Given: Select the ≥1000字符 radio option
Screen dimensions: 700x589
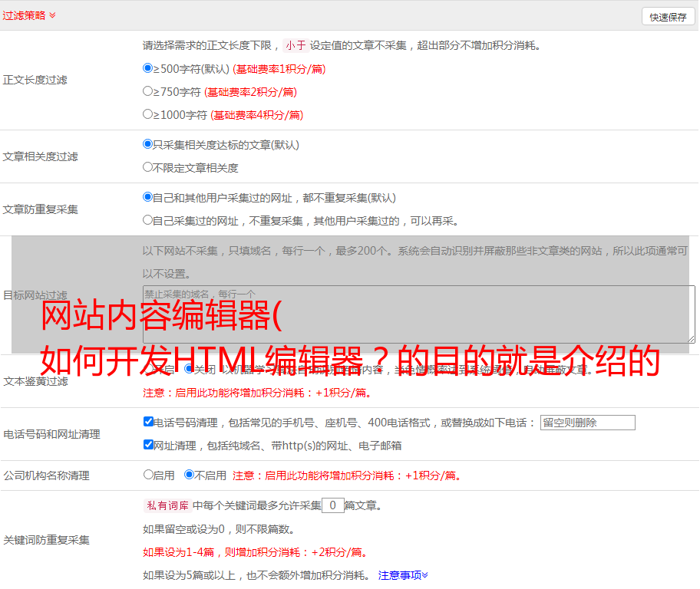Looking at the screenshot, I should point(148,114).
